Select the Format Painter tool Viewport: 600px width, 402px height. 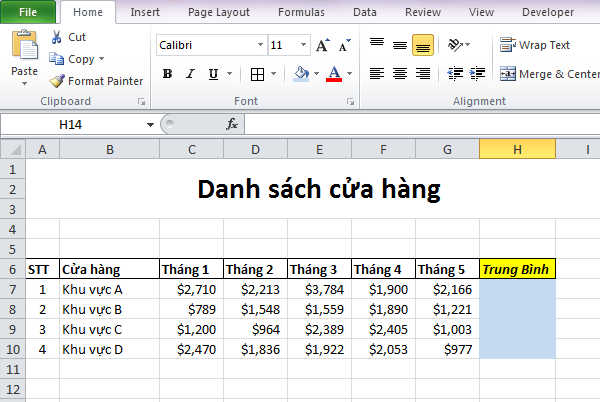96,81
